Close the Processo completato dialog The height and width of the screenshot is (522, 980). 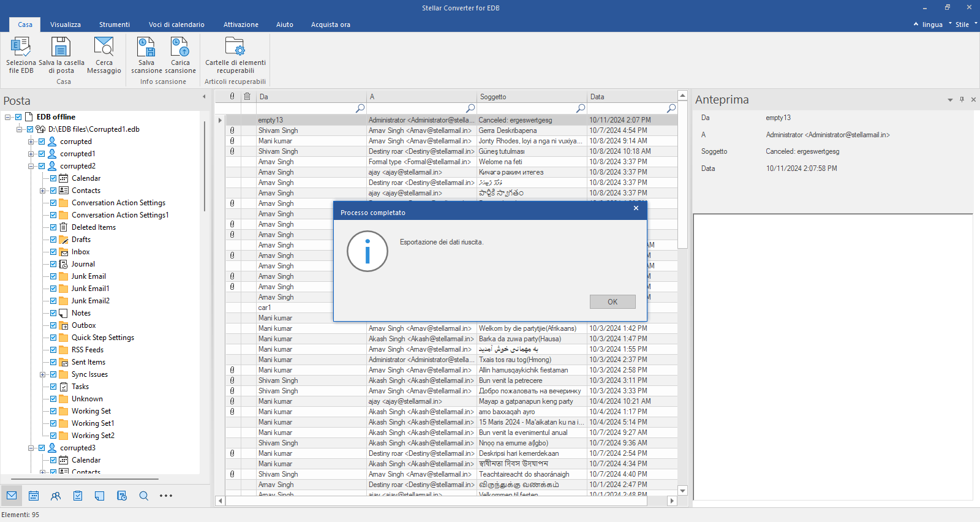coord(636,208)
